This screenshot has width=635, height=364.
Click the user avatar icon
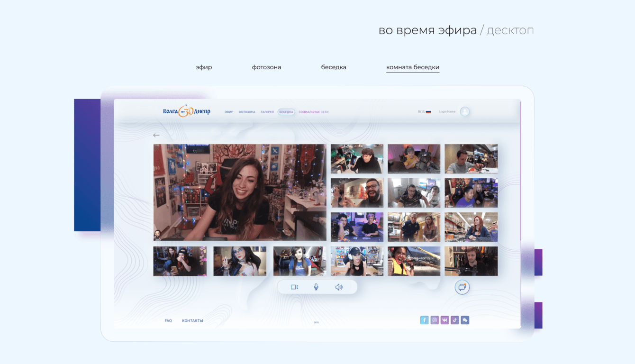pos(465,112)
